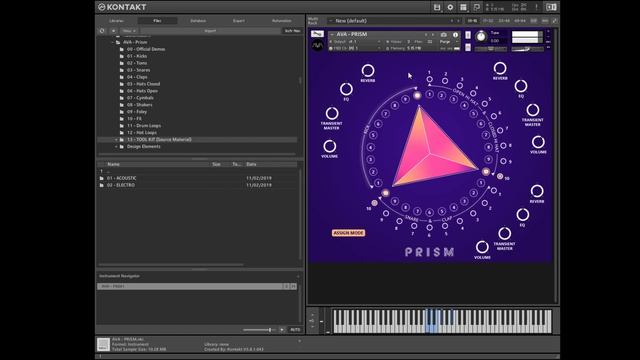The height and width of the screenshot is (360, 640).
Task: Adjust the preview volume slider in browser footer
Action: (x=259, y=329)
